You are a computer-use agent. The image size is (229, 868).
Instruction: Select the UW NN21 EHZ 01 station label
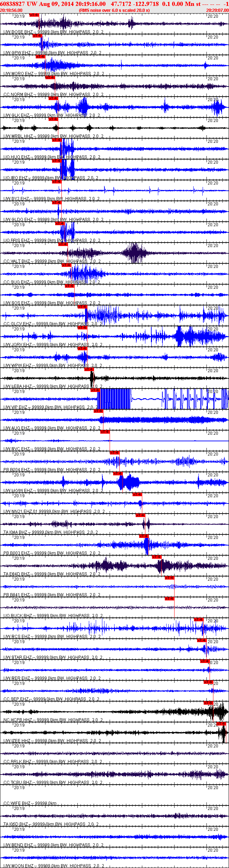click(20, 511)
